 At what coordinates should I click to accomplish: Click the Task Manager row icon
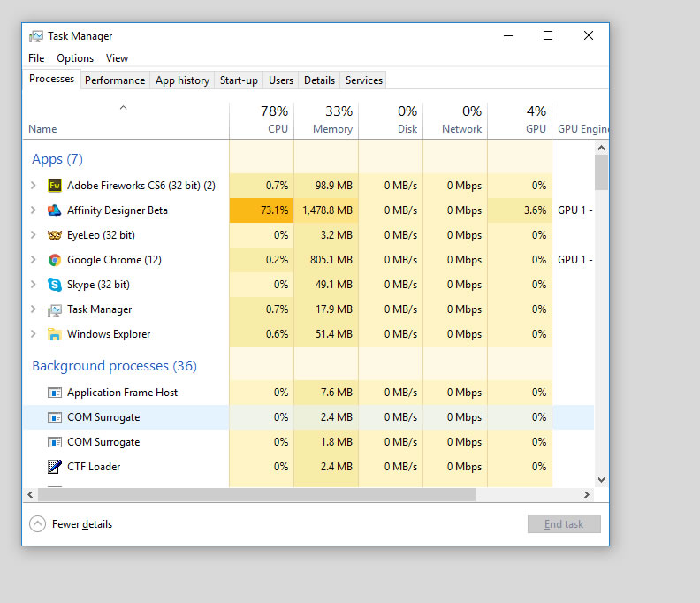pyautogui.click(x=55, y=309)
